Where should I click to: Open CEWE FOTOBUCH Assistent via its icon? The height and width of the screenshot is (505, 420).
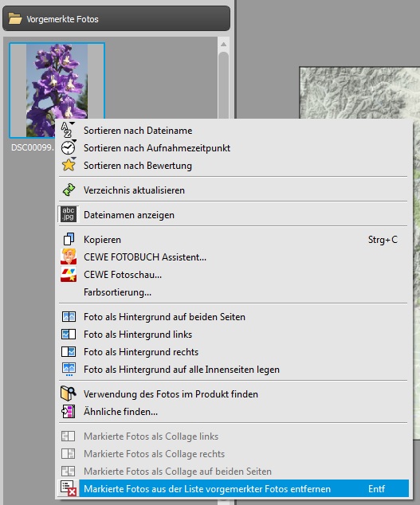pos(69,256)
